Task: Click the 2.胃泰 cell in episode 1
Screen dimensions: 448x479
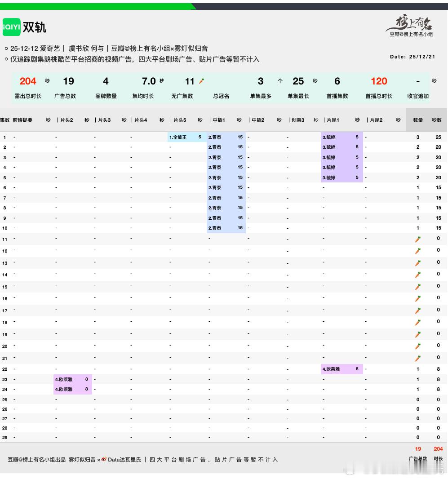Action: pos(226,137)
